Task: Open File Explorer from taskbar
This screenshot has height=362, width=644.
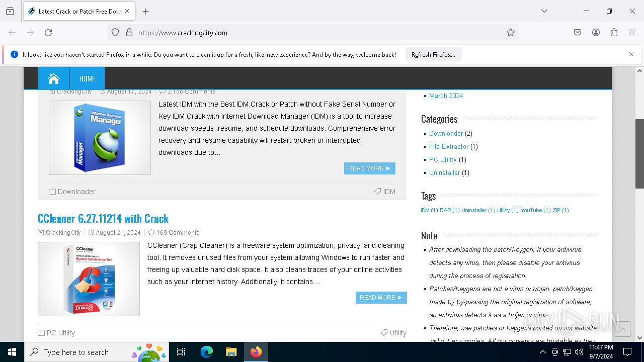Action: (231, 352)
